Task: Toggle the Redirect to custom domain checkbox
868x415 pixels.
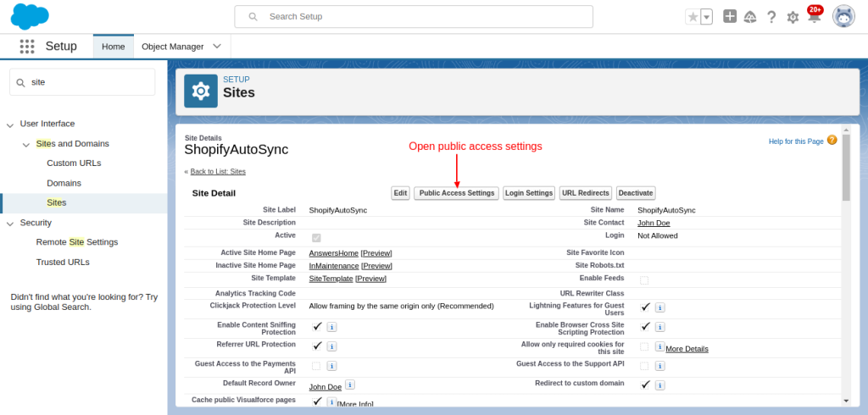Action: pos(645,385)
